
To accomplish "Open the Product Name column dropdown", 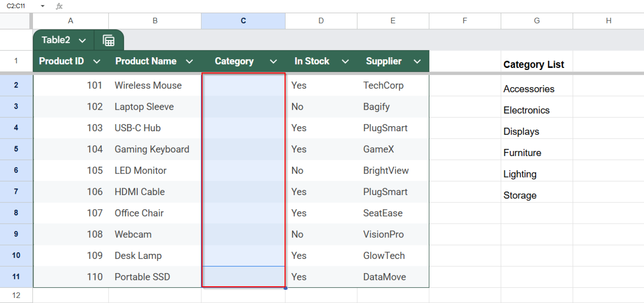I will tap(189, 61).
